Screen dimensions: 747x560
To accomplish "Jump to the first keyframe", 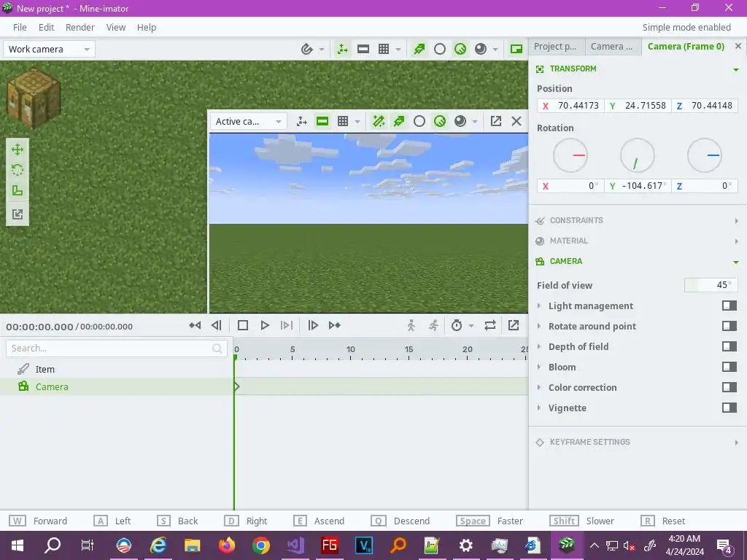I will click(x=195, y=325).
